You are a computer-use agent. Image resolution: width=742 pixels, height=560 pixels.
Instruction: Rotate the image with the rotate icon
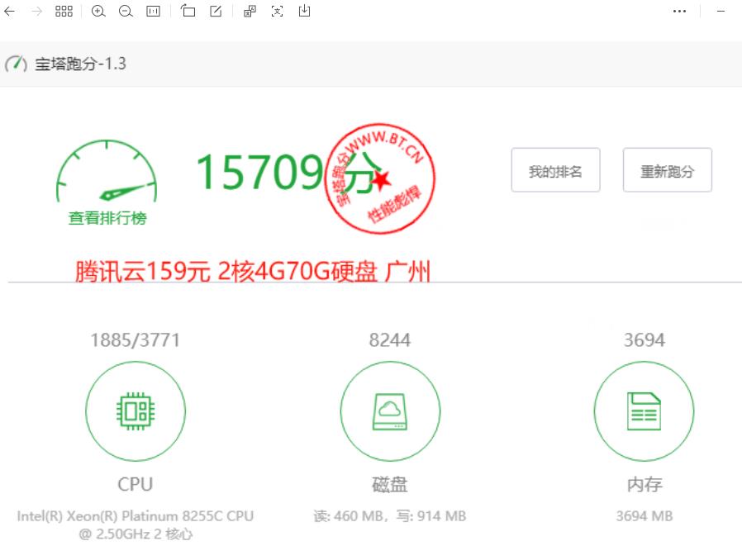(188, 11)
